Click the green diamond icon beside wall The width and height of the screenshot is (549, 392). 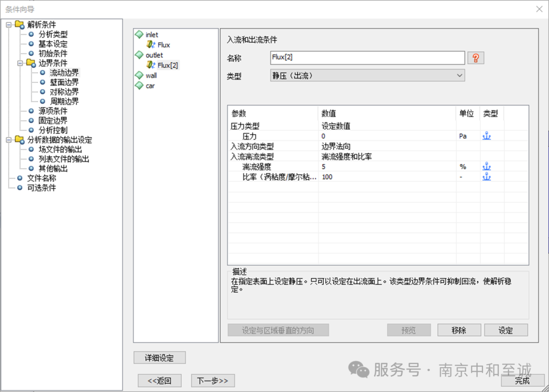point(139,75)
